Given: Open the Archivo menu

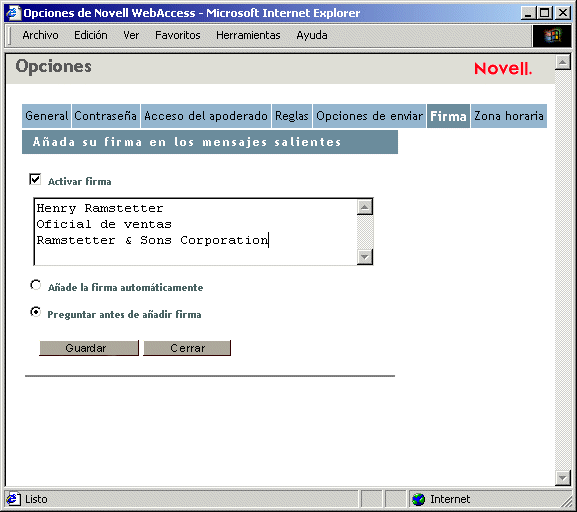Looking at the screenshot, I should point(40,35).
